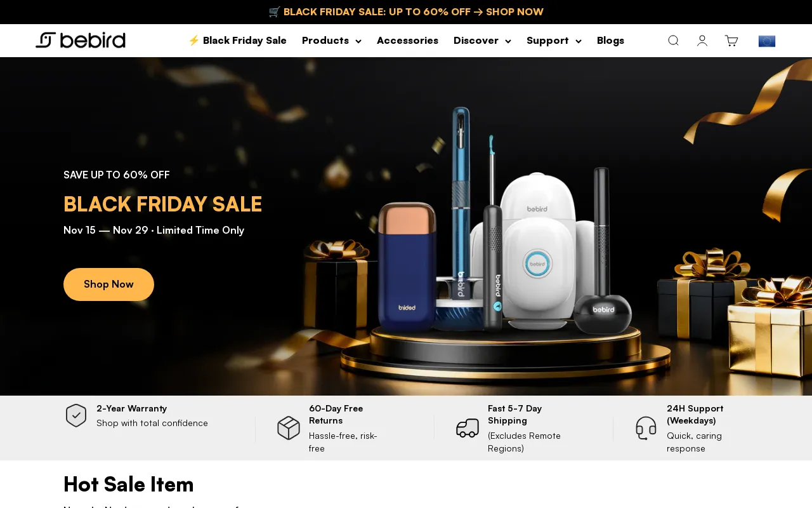
Task: Click the 60-Day Free Returns box icon
Action: click(289, 428)
